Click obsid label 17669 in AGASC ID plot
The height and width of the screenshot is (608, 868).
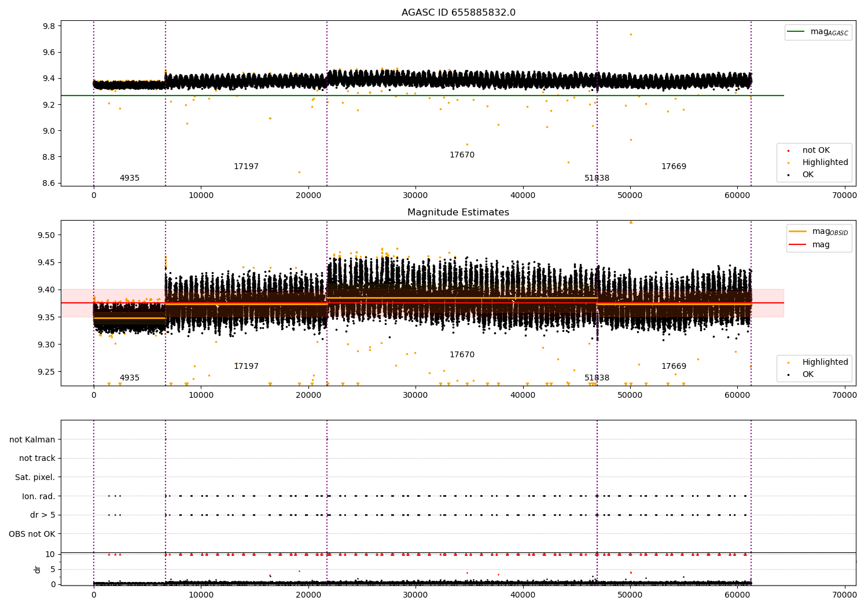(674, 167)
